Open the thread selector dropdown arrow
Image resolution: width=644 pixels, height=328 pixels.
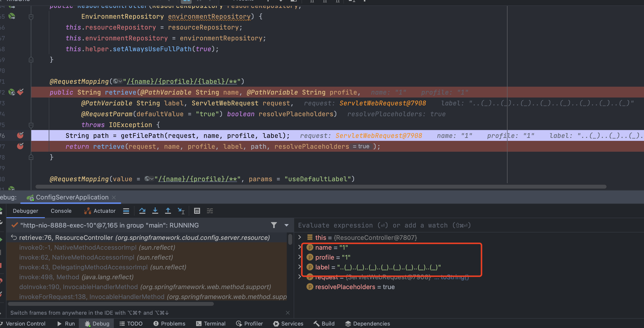pyautogui.click(x=287, y=225)
